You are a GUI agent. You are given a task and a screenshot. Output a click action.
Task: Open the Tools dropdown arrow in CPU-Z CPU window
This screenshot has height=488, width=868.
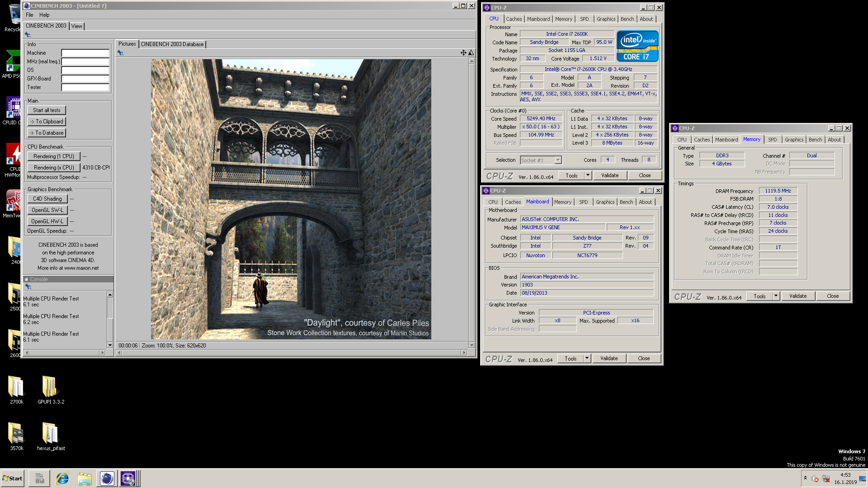tap(588, 175)
